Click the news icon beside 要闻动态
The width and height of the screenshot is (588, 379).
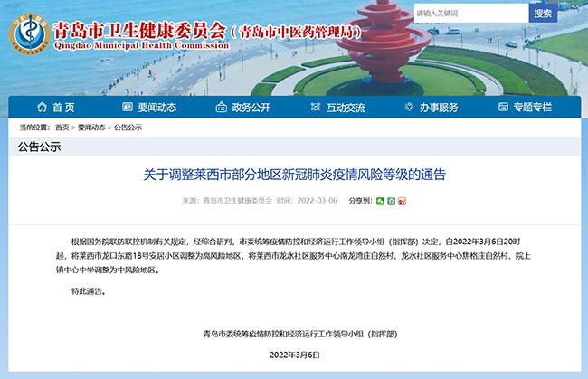[128, 108]
